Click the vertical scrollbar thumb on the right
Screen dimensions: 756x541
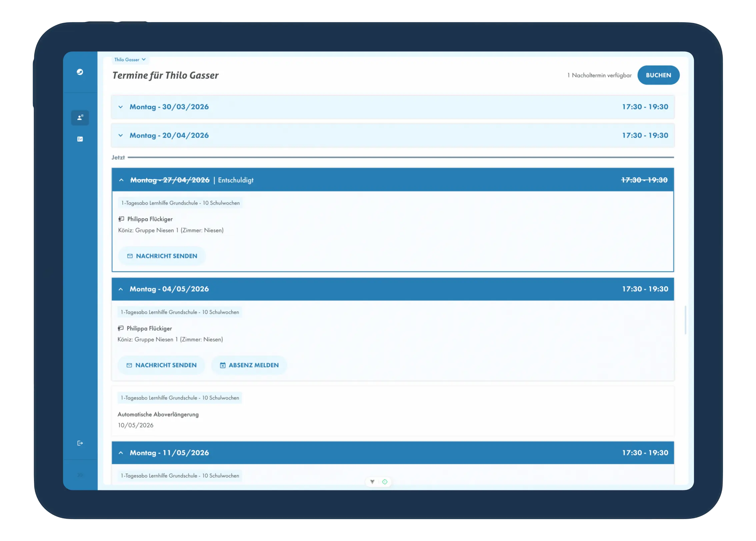coord(685,320)
